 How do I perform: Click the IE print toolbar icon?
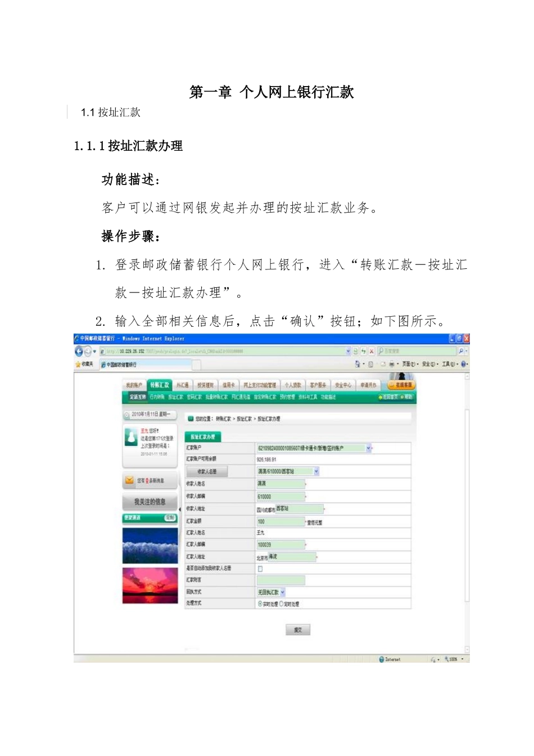point(392,364)
